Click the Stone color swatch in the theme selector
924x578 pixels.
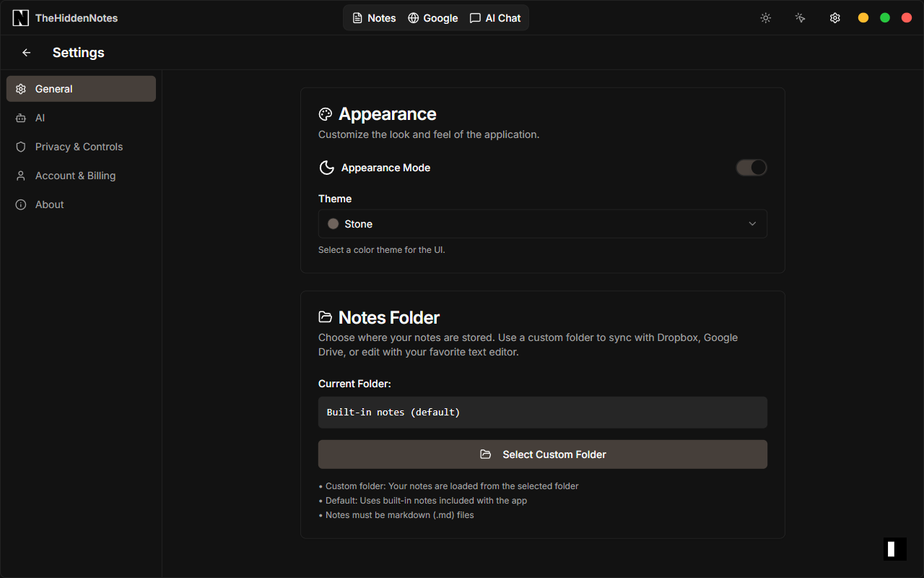tap(333, 223)
